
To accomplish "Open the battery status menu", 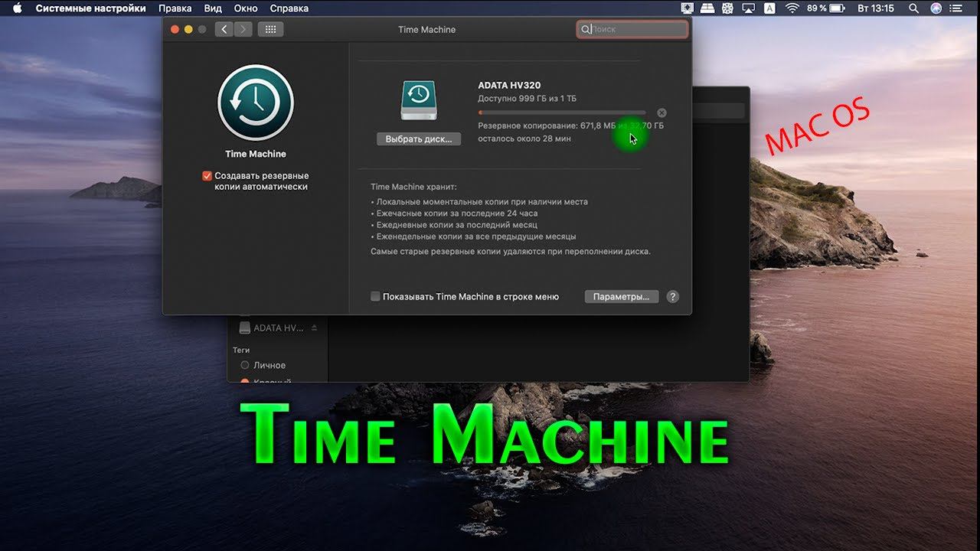I will click(x=825, y=8).
